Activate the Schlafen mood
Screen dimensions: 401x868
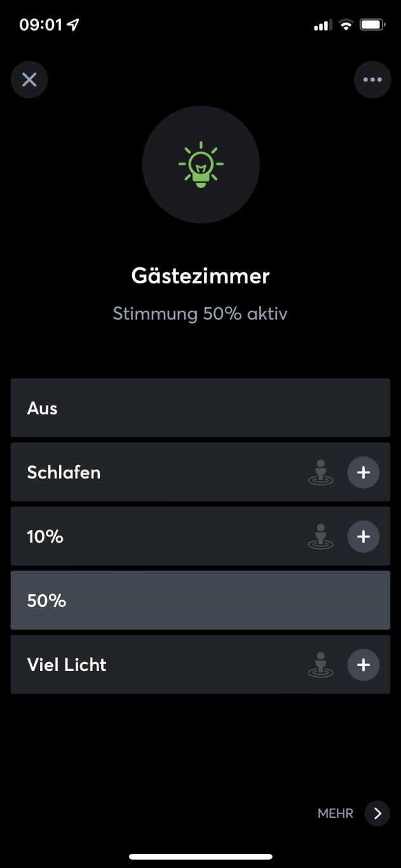coord(159,472)
